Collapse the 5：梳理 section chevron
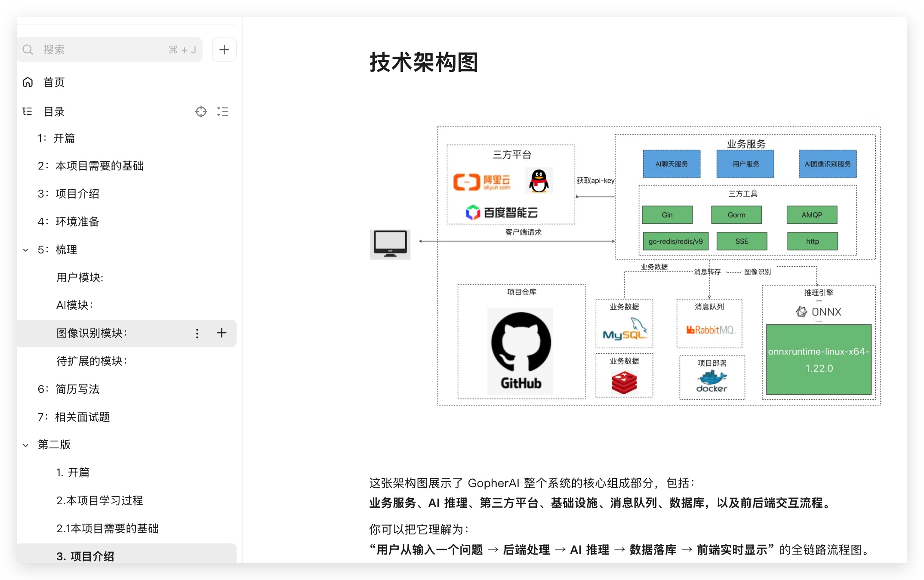924x580 pixels. pyautogui.click(x=26, y=250)
